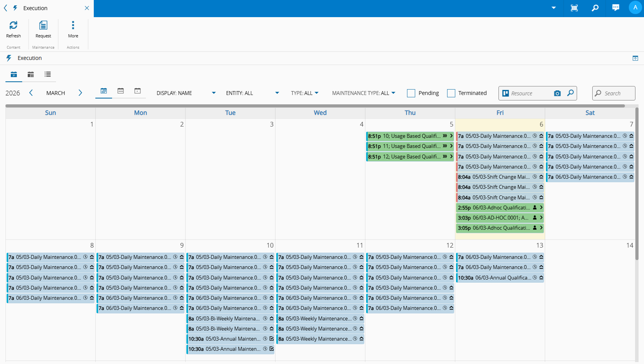Click into the Search input field
Viewport: 644px width, 364px height.
point(618,93)
